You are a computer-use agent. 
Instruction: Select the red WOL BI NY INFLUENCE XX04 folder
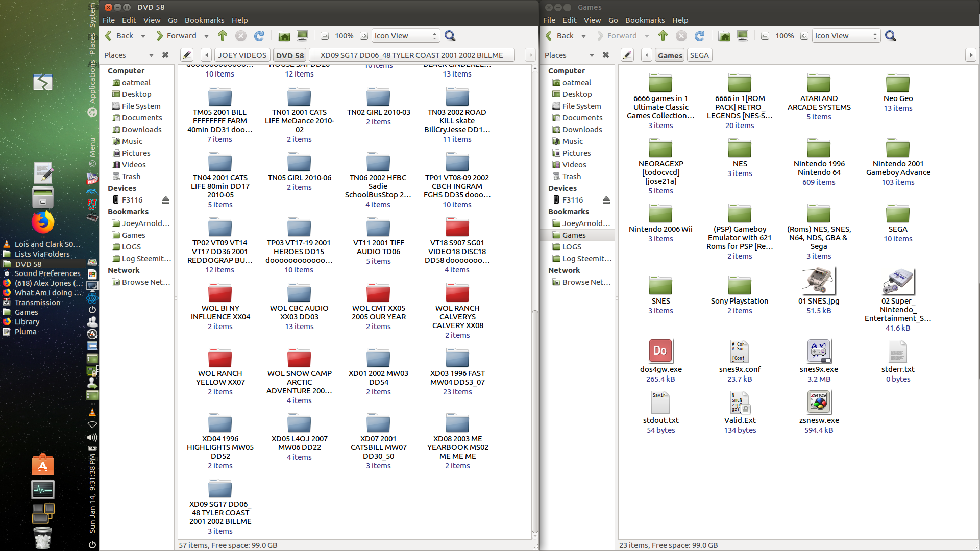click(220, 293)
